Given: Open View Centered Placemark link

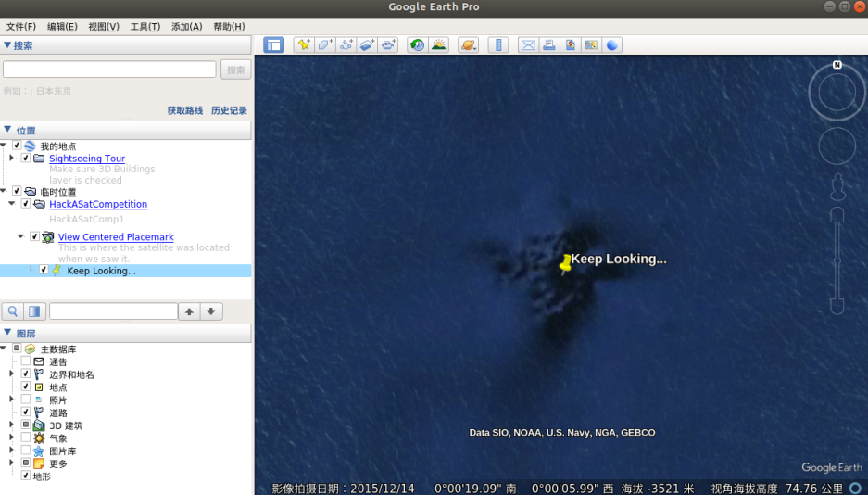Looking at the screenshot, I should 116,237.
